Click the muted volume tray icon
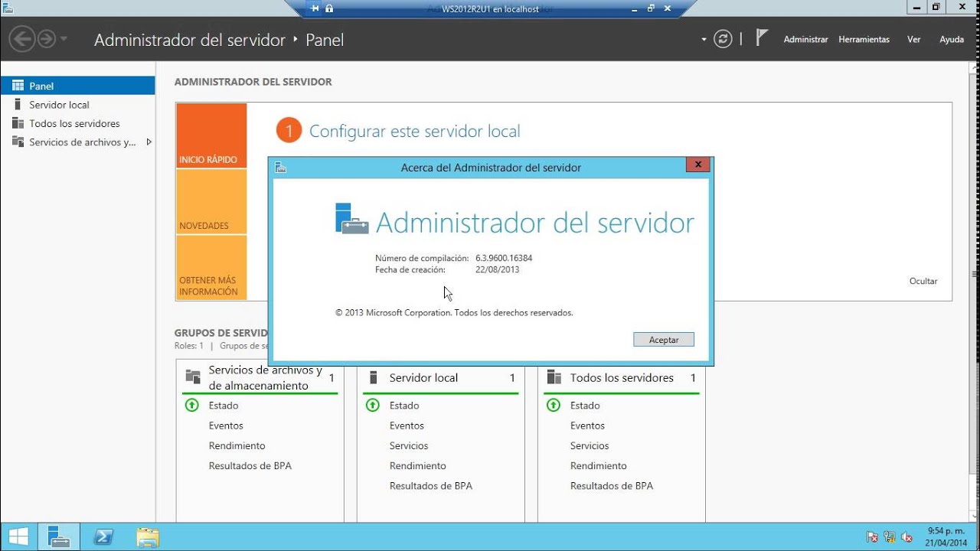980x551 pixels. point(907,537)
